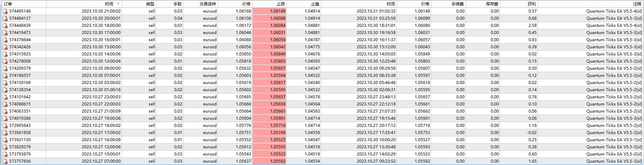Sort by the 获利 column header
This screenshot has height=165, width=644.
tap(519, 4)
